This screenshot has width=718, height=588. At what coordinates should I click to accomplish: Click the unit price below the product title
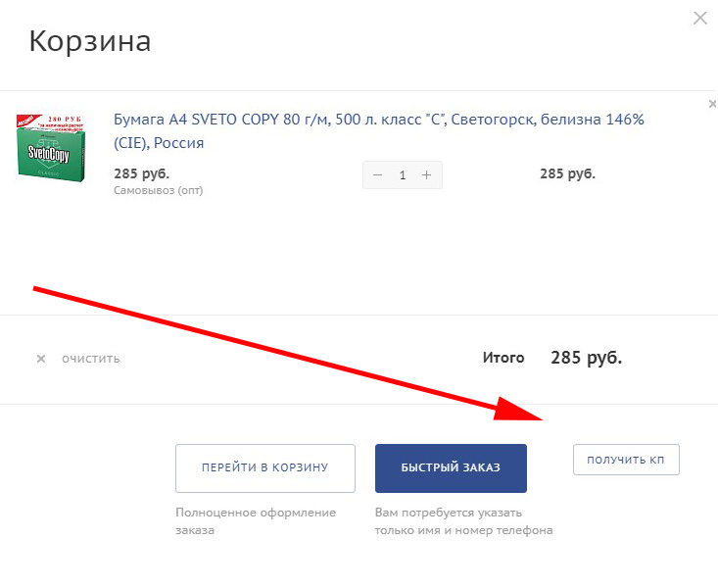141,173
